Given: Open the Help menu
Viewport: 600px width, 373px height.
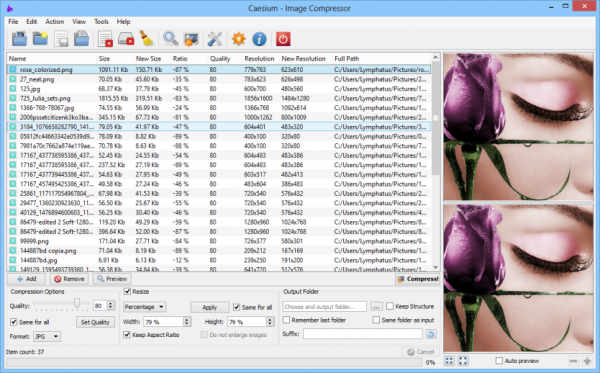Looking at the screenshot, I should 123,21.
